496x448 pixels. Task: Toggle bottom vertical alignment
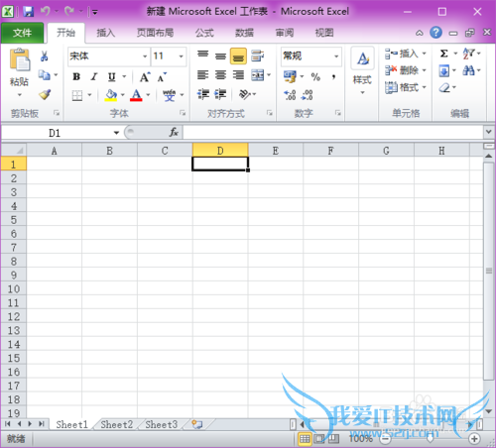point(238,56)
